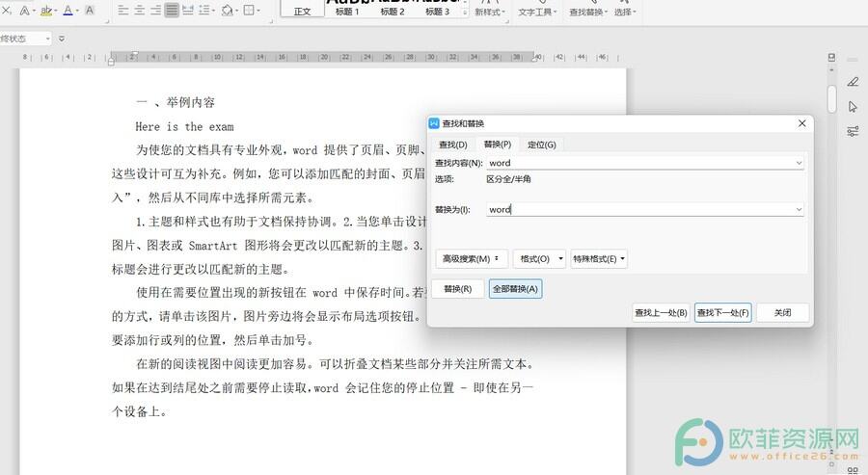
Task: Switch to 定位(G) tab
Action: pos(541,145)
